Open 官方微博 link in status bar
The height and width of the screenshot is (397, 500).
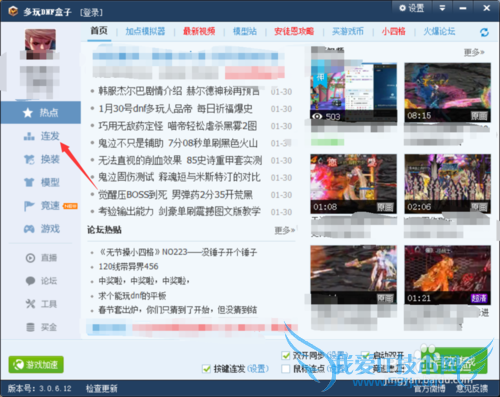429,389
